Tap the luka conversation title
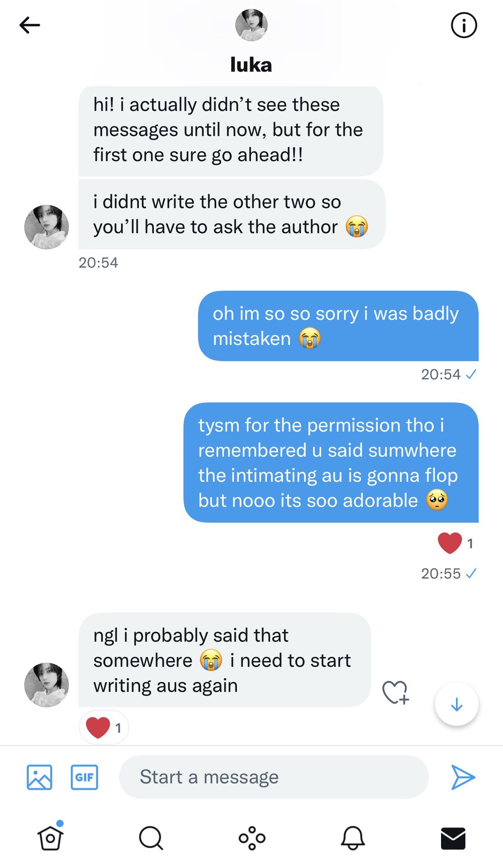 coord(251,65)
